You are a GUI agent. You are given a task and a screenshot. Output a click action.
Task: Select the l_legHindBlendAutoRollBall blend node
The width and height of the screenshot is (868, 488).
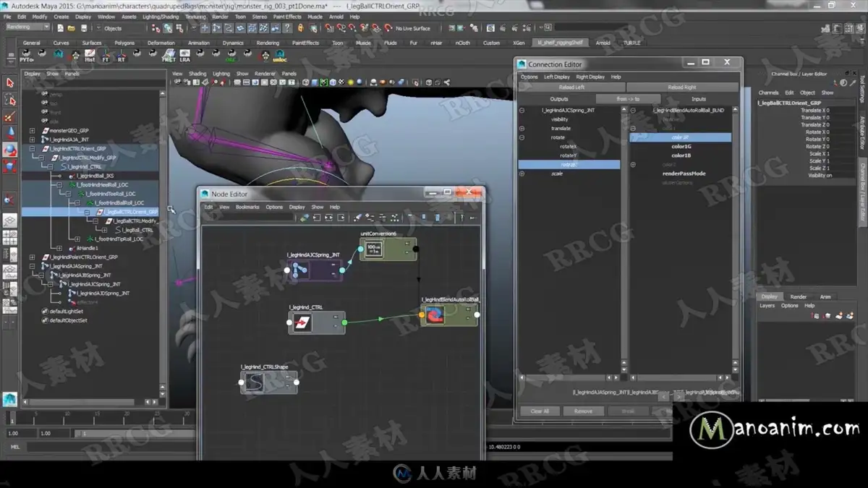coord(449,314)
